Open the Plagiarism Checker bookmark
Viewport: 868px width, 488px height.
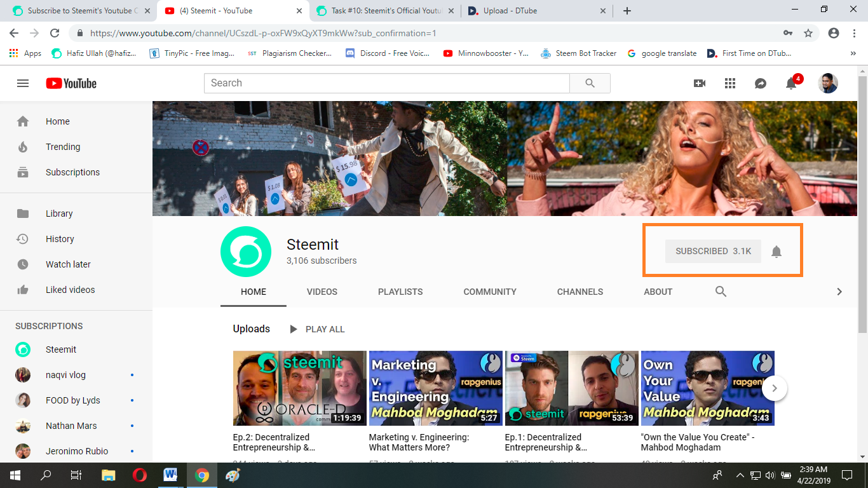(x=290, y=53)
